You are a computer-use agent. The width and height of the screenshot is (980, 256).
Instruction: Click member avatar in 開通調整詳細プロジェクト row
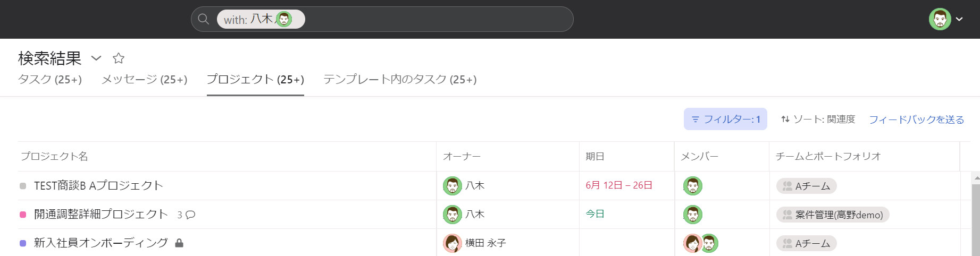pyautogui.click(x=693, y=215)
